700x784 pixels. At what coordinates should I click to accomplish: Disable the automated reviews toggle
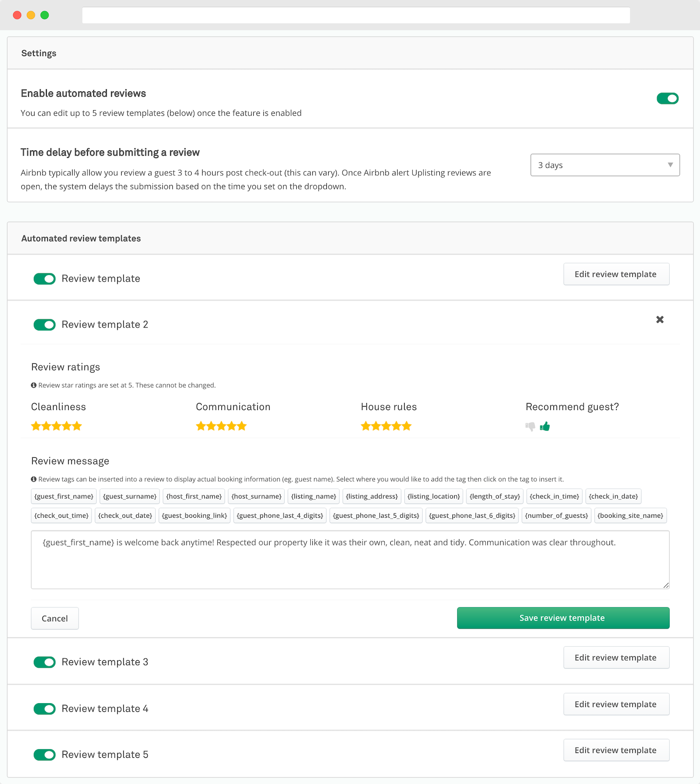pos(667,98)
